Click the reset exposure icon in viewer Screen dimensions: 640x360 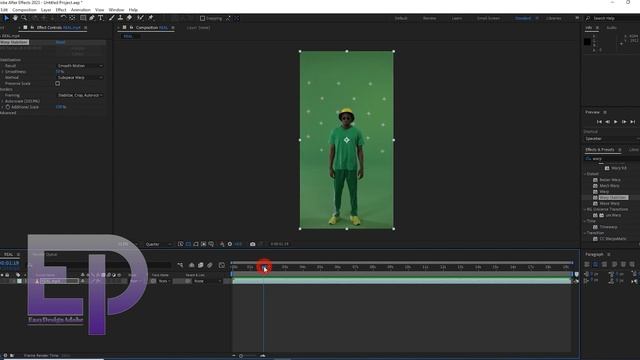coord(230,244)
